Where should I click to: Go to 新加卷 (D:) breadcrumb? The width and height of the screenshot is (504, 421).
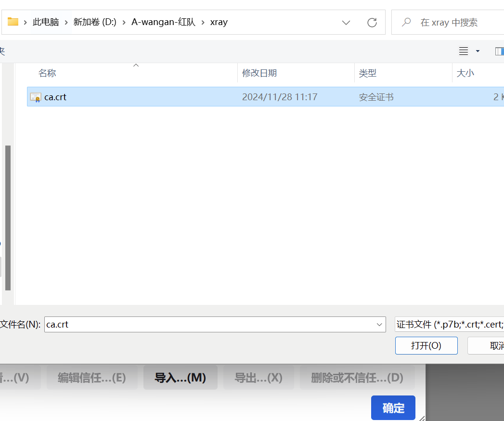pyautogui.click(x=95, y=22)
